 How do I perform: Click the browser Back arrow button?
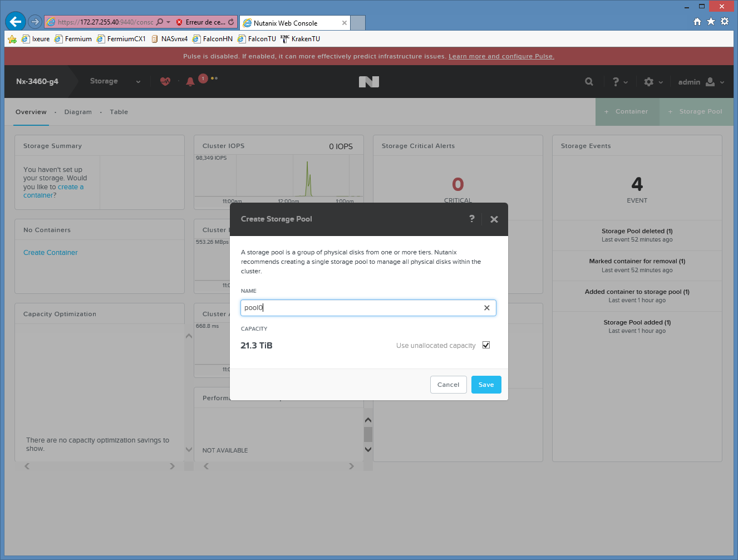tap(16, 22)
